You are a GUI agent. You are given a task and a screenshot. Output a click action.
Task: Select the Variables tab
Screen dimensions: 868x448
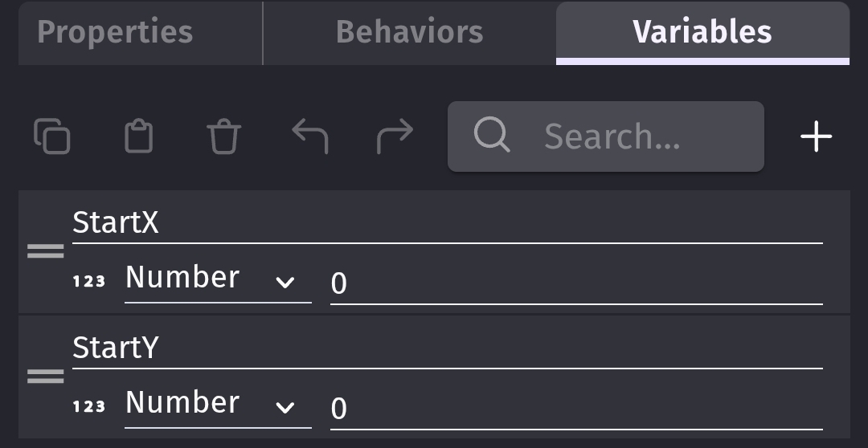click(x=702, y=32)
